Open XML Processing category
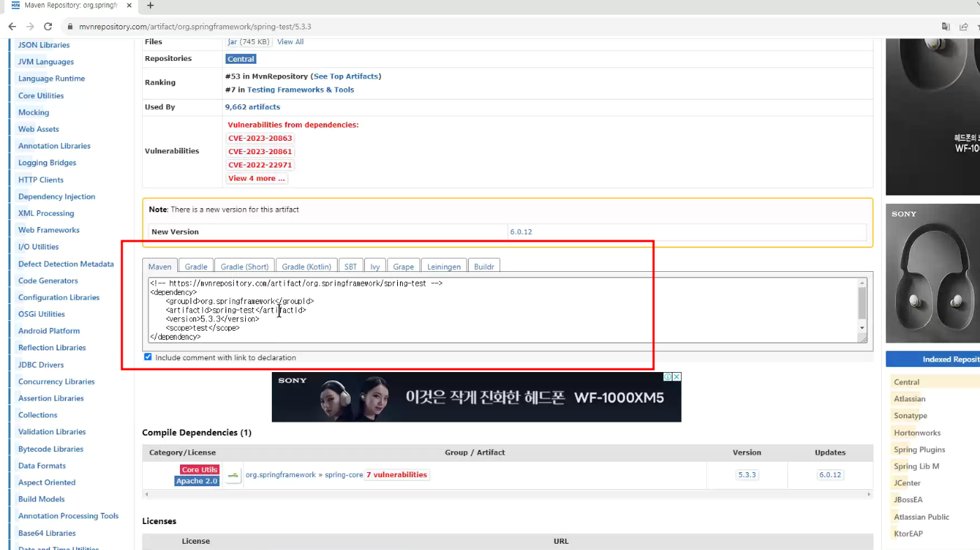980x550 pixels. [46, 214]
